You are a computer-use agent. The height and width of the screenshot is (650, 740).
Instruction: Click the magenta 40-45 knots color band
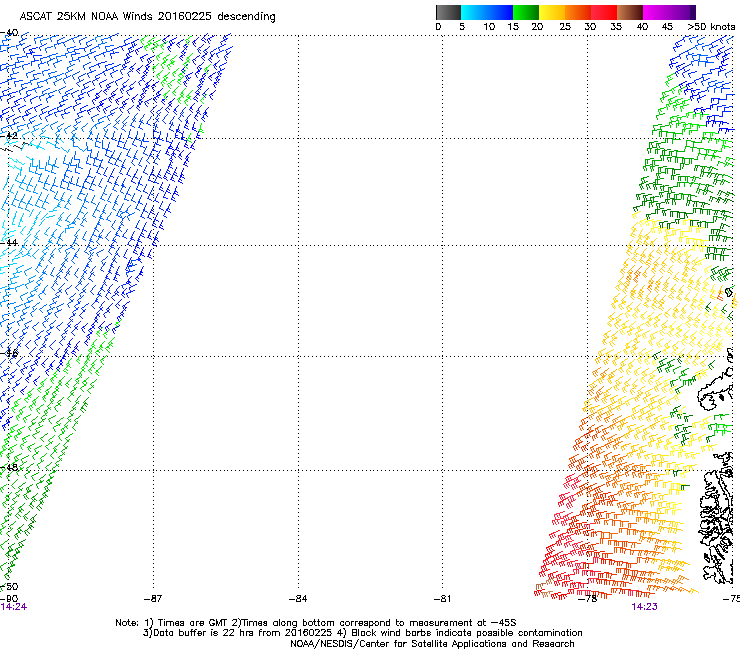point(656,12)
